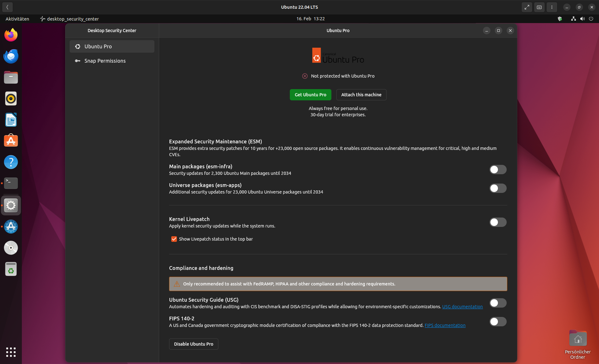
Task: Open LibreOffice Writer from dock
Action: pos(11,120)
